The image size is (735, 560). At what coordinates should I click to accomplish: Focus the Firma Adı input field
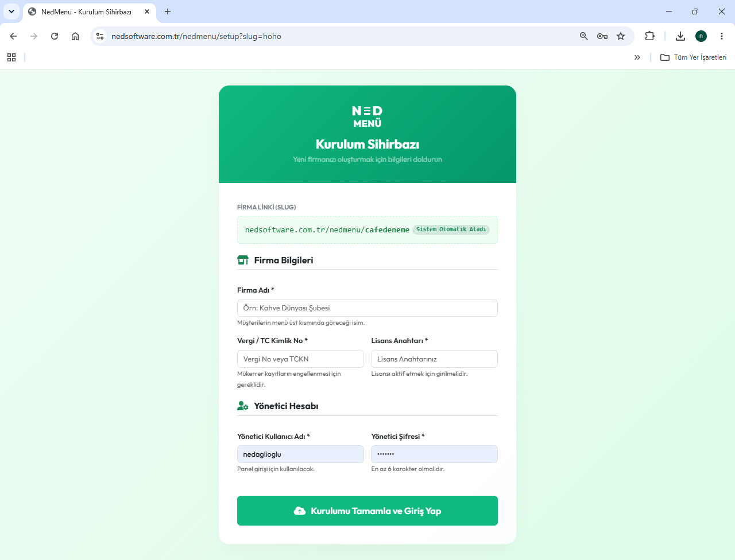pyautogui.click(x=367, y=308)
